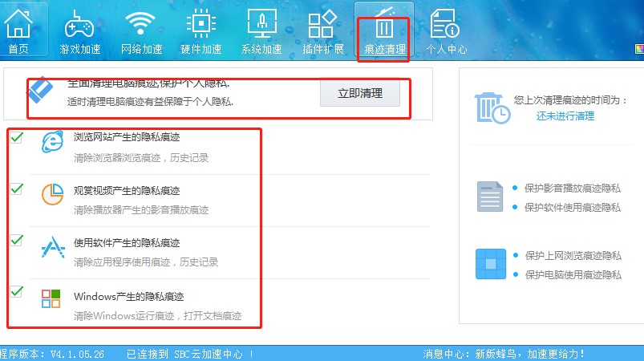Image resolution: width=644 pixels, height=361 pixels.
Task: Click the 消息中心 status bar message
Action: [504, 353]
